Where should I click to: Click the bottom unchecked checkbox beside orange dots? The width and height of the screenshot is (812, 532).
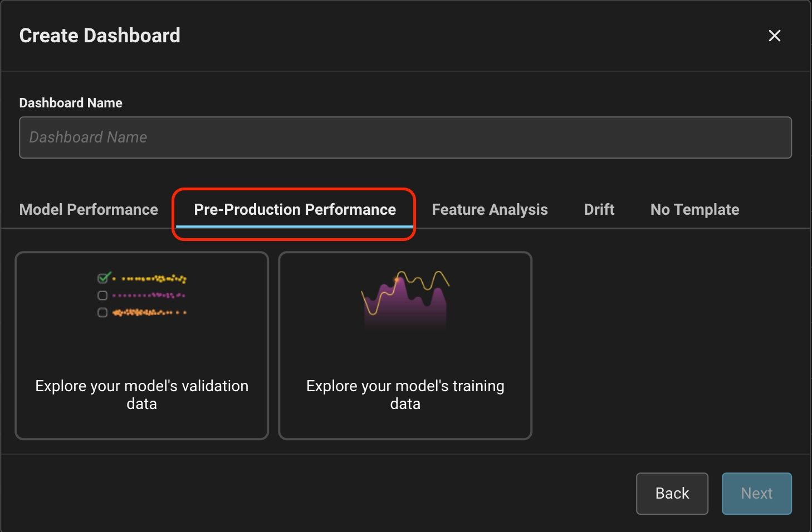point(102,313)
